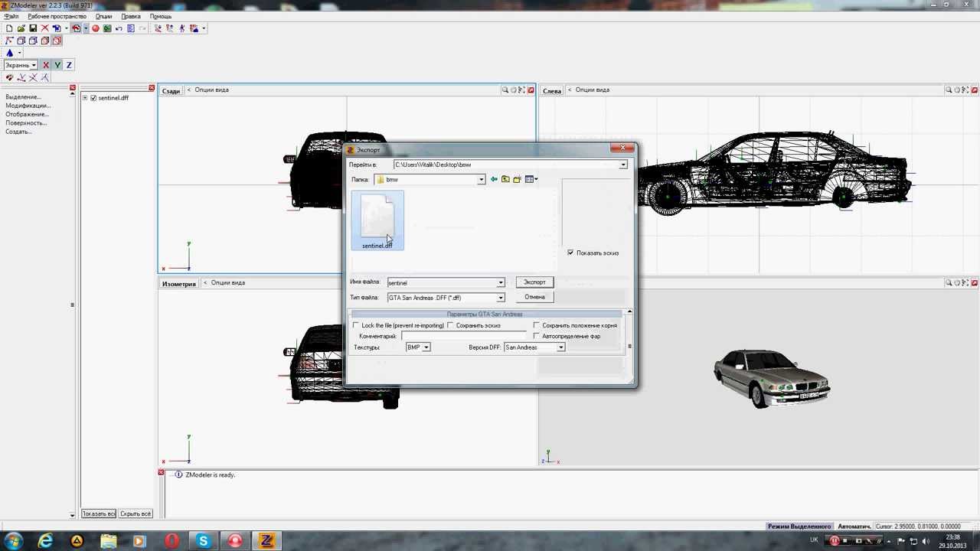Click the blue cone primitive icon
The image size is (980, 551).
[9, 53]
